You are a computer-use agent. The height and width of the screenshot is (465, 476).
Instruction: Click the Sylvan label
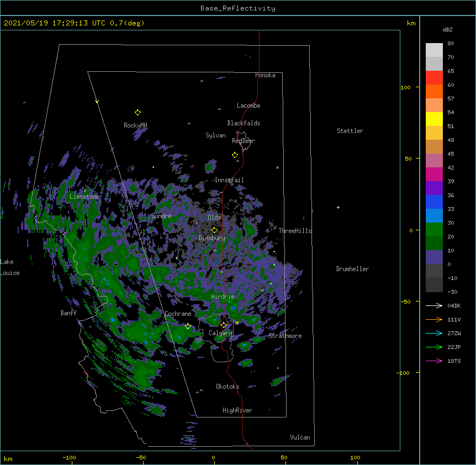click(x=215, y=135)
